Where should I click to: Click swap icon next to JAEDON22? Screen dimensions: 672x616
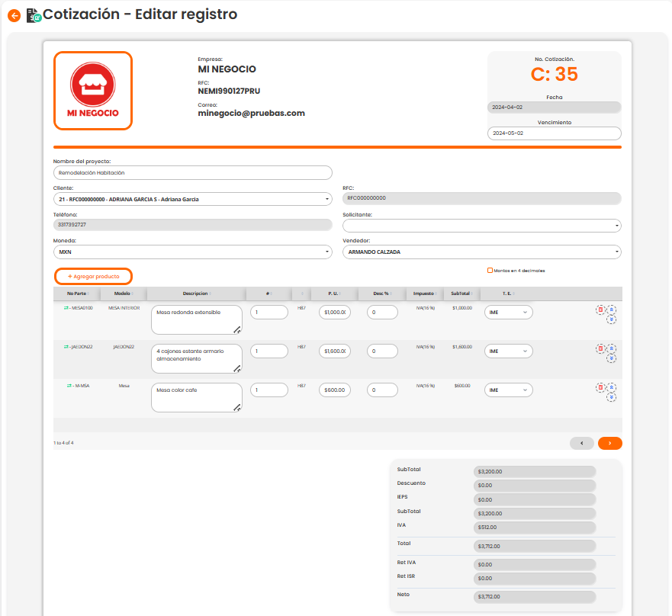click(66, 347)
